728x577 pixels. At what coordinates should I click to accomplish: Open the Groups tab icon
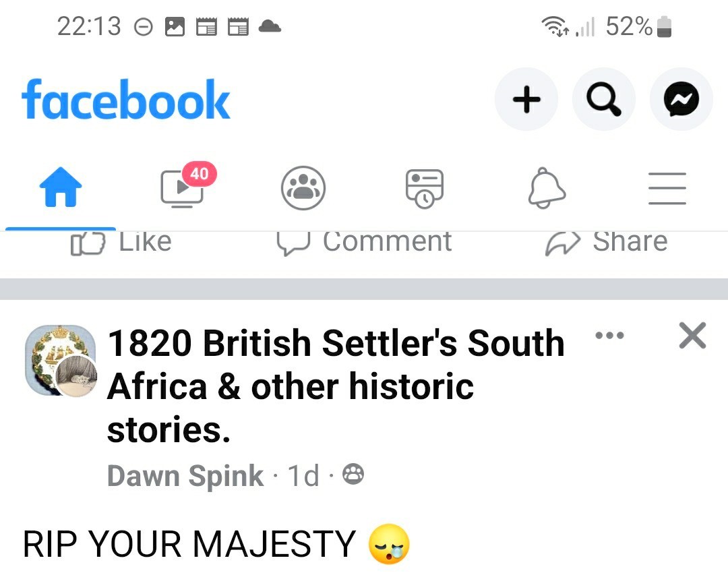tap(303, 188)
